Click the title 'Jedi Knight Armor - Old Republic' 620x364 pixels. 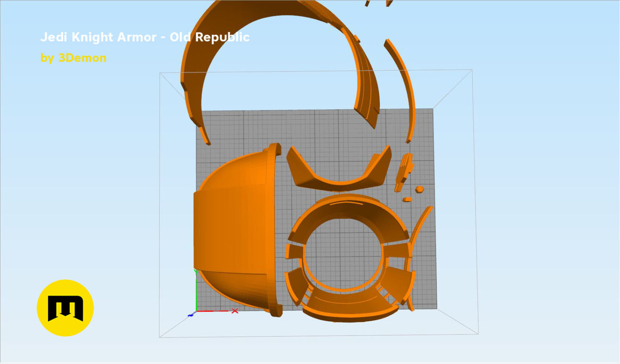tap(145, 37)
